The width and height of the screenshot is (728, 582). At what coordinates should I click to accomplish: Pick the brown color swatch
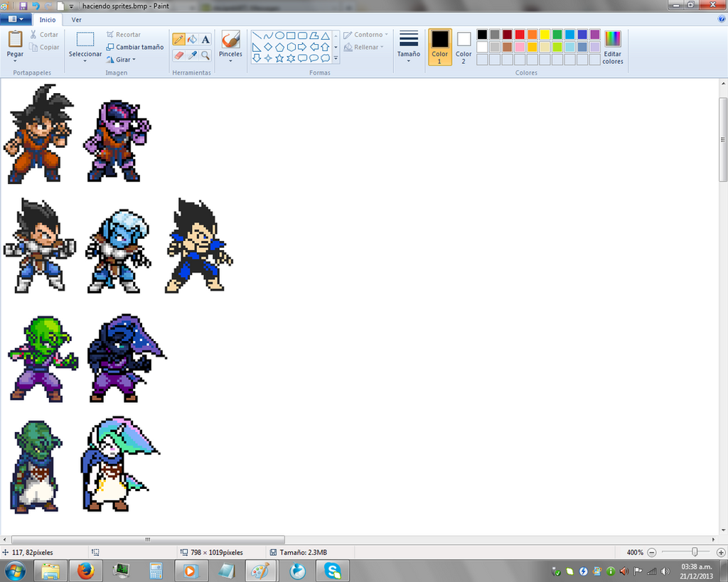(507, 47)
